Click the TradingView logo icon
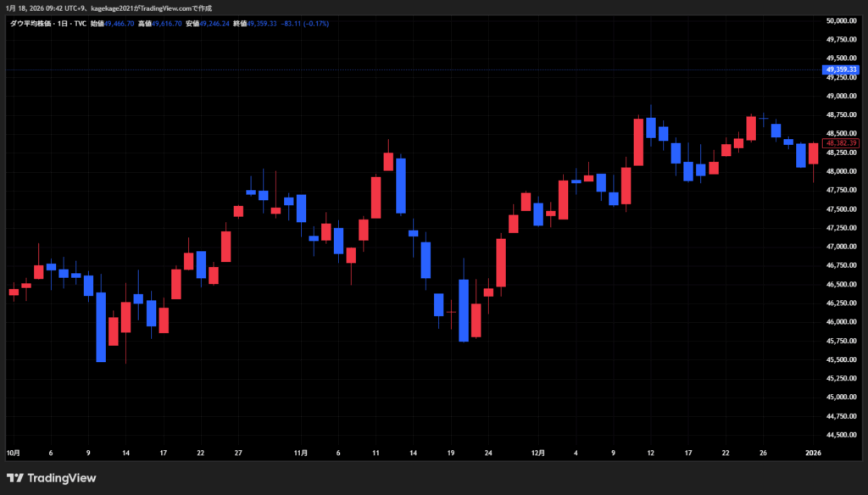 point(15,478)
